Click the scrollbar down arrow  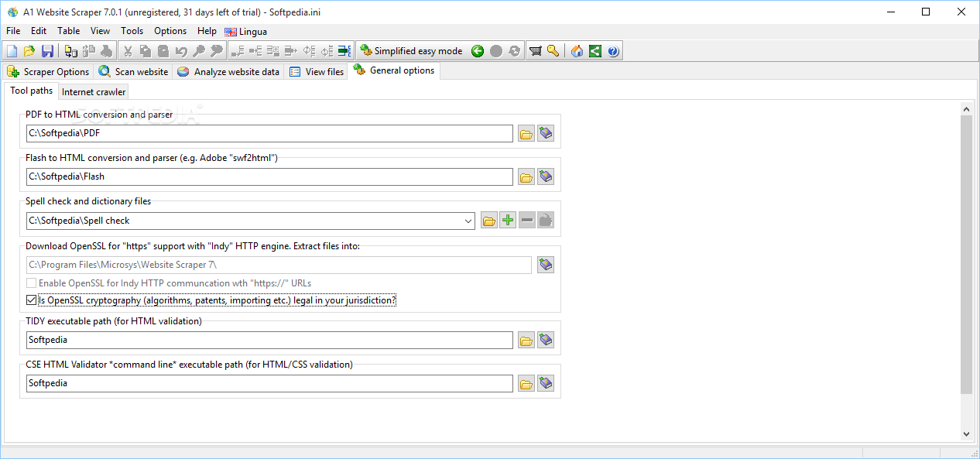[x=966, y=434]
